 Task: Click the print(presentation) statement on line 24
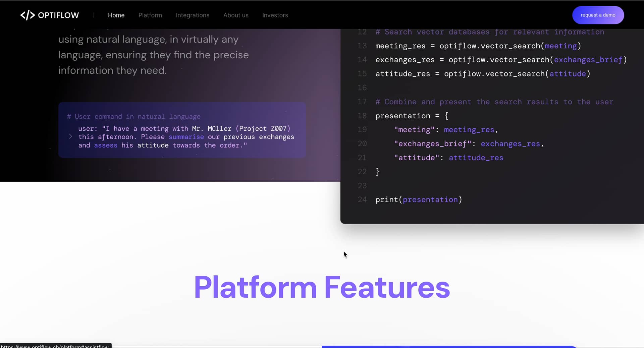(x=419, y=199)
